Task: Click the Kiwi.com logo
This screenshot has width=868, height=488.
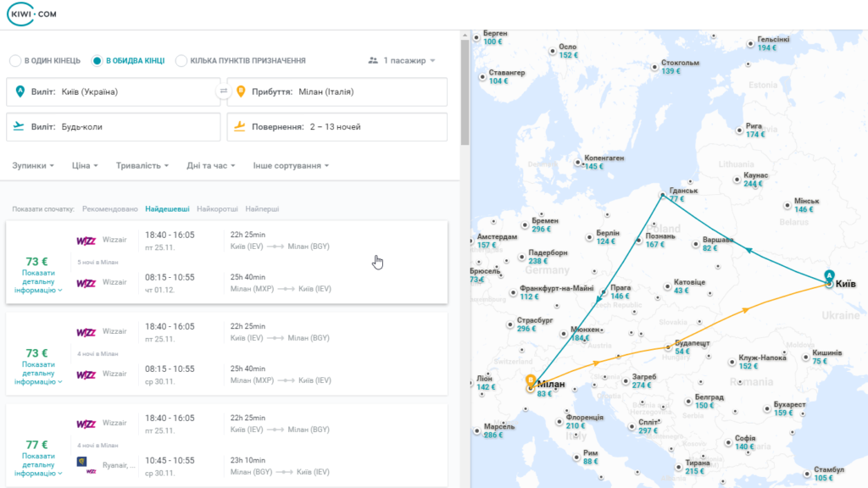Action: (31, 14)
